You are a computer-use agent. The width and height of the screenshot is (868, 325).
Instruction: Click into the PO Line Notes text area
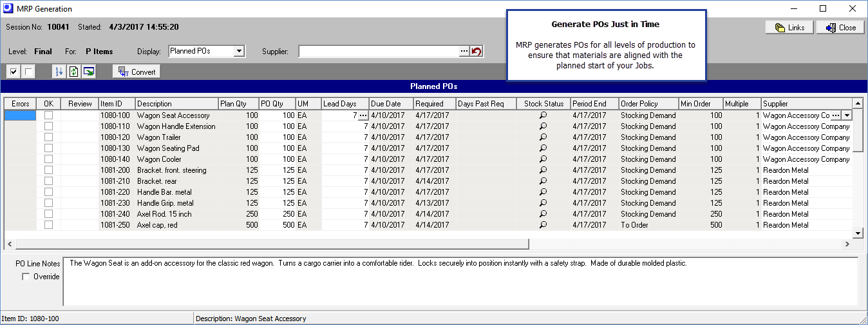click(x=460, y=282)
